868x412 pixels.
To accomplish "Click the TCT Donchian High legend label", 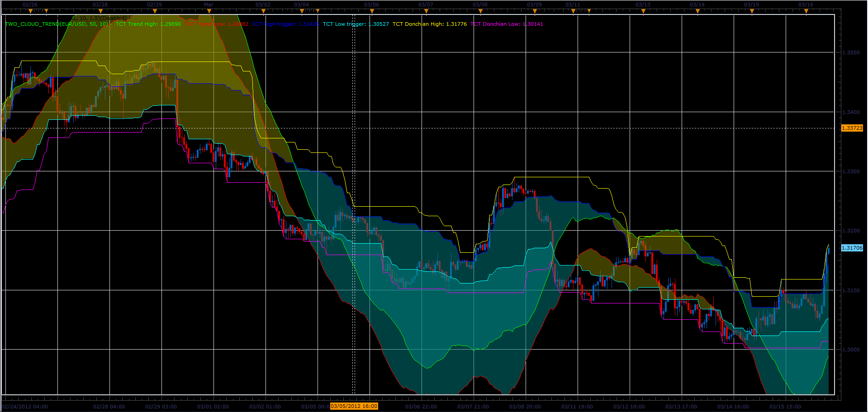I will (429, 24).
